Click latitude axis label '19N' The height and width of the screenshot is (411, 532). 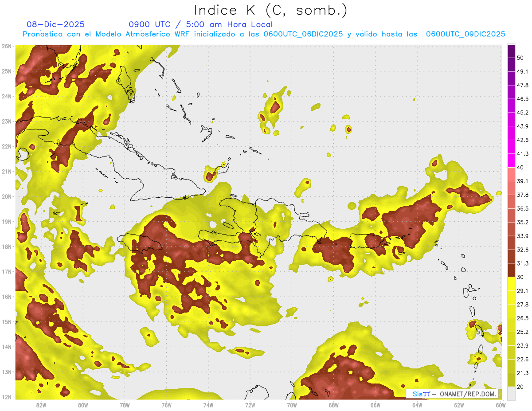7,222
